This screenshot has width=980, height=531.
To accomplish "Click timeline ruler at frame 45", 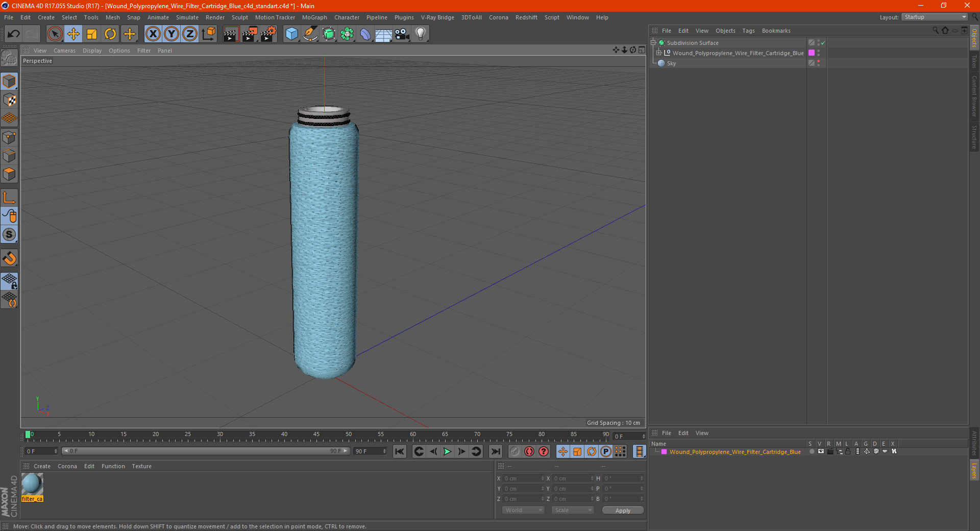I will tap(316, 435).
